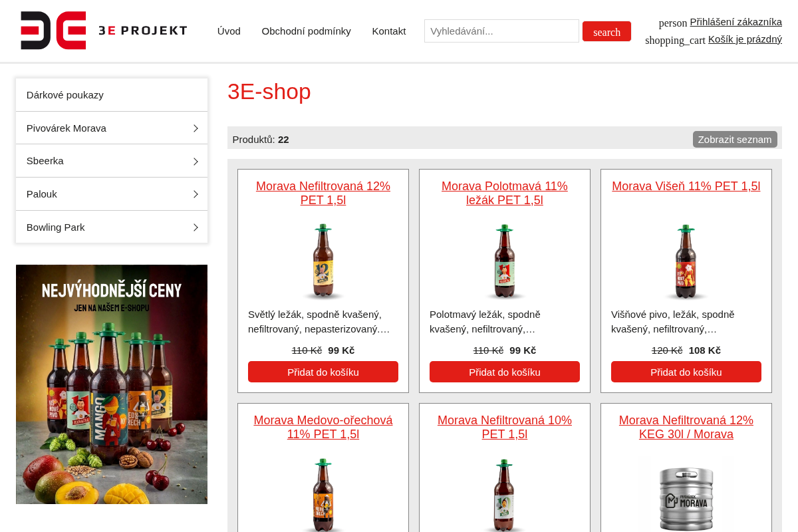This screenshot has width=798, height=532.
Task: Go to the Kontakt page
Action: [389, 31]
